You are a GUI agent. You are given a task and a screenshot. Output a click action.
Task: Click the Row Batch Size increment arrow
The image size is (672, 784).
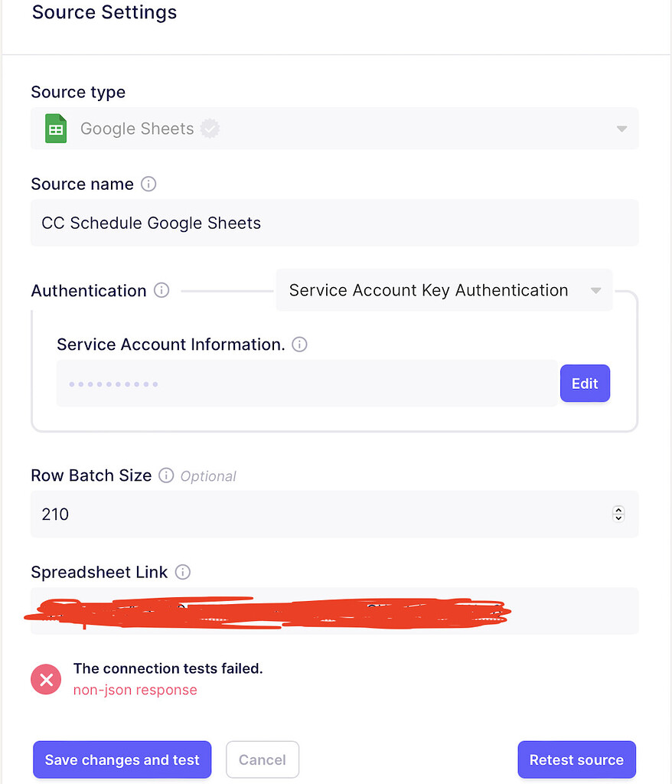tap(618, 510)
